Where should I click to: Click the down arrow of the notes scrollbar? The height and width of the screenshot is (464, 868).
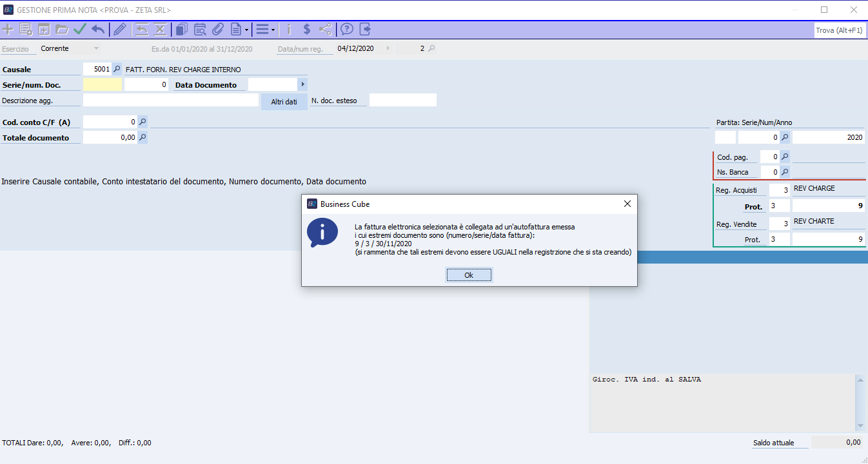pos(860,426)
